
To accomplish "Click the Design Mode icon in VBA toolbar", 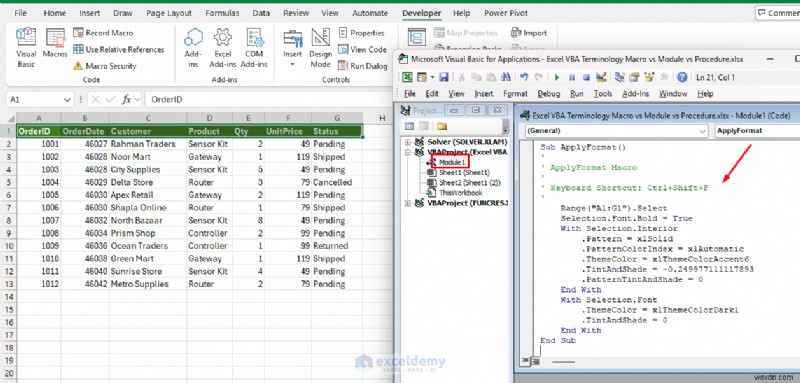I will pos(601,78).
